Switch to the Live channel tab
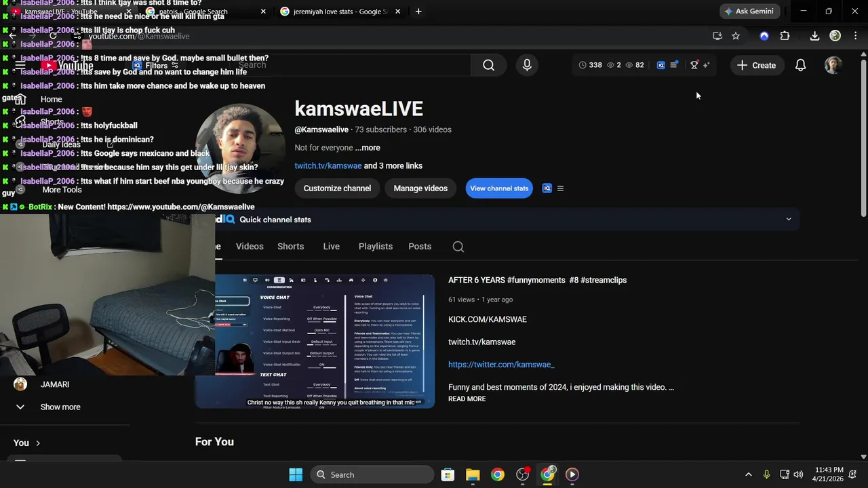 pos(331,247)
